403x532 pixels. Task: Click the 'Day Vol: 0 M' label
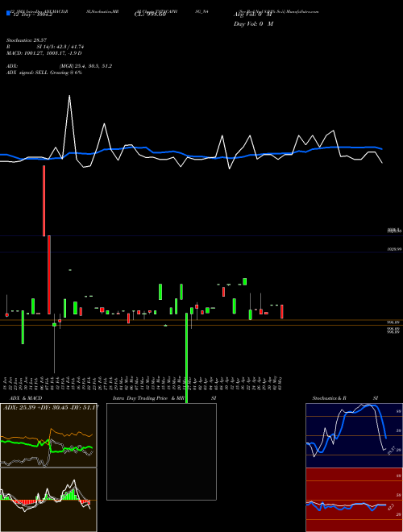coord(253,24)
